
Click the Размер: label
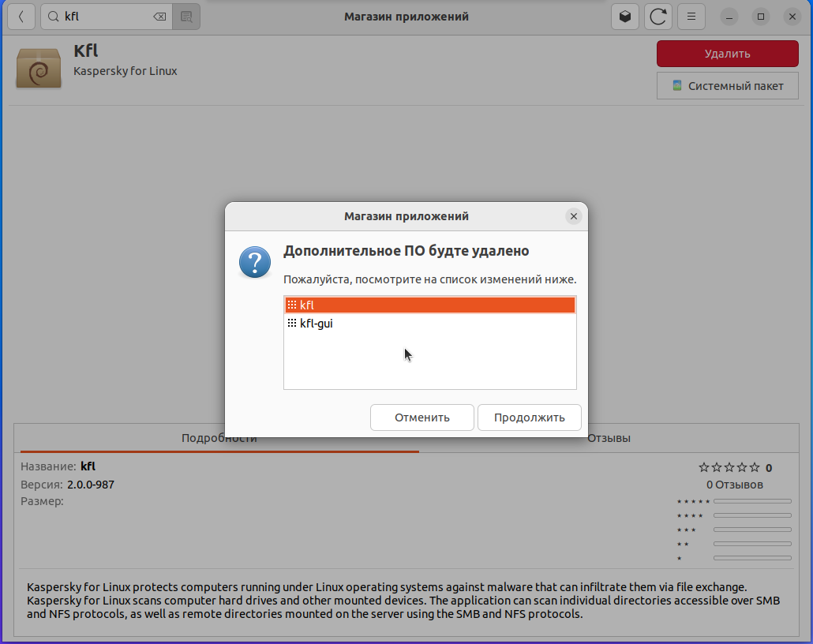pyautogui.click(x=42, y=501)
